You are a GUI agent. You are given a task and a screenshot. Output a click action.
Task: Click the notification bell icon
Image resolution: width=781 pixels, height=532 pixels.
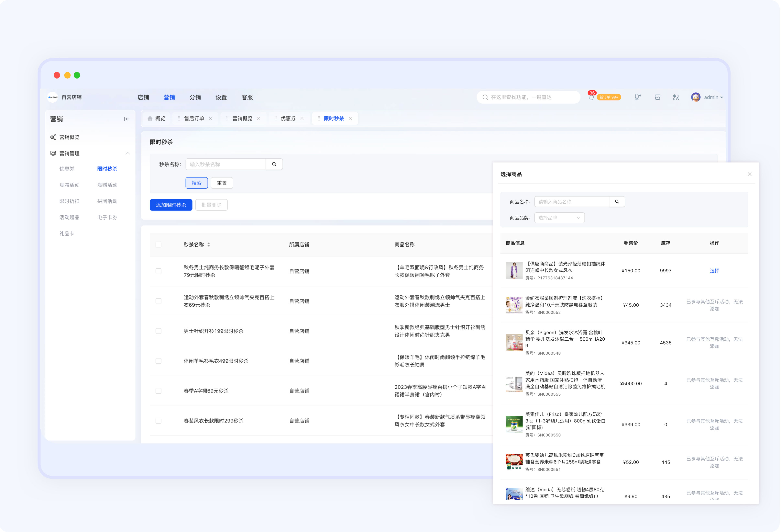(591, 97)
